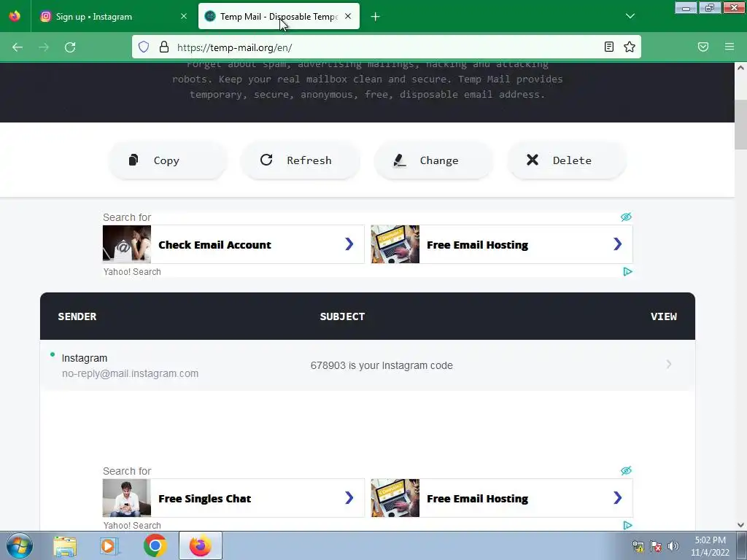747x560 pixels.
Task: Select the Temp Mail browser tab
Action: (x=279, y=17)
